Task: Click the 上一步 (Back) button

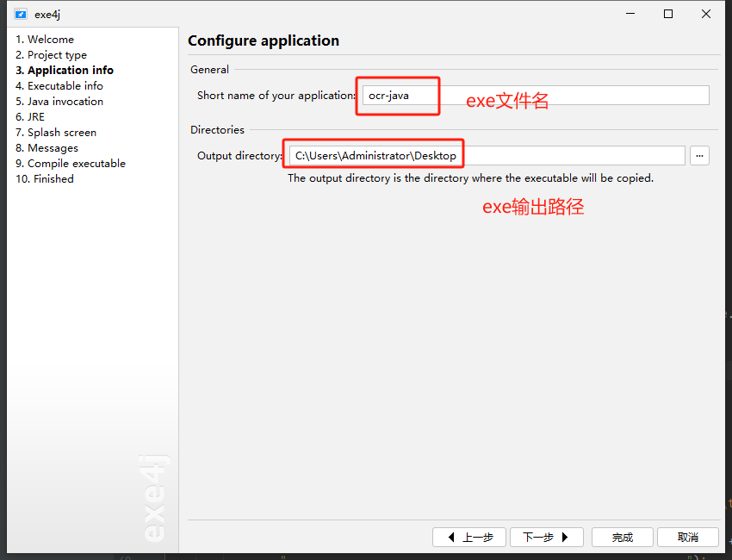Action: pos(469,537)
